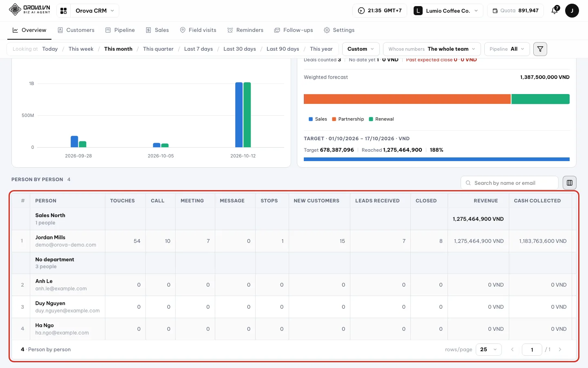This screenshot has width=588, height=368.
Task: Go to previous page arrow
Action: click(x=512, y=350)
